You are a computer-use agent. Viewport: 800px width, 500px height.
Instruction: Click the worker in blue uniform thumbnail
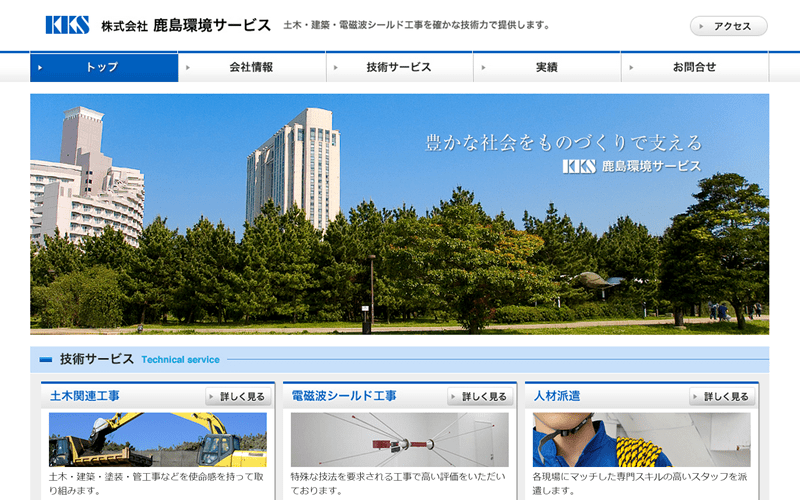pyautogui.click(x=641, y=440)
